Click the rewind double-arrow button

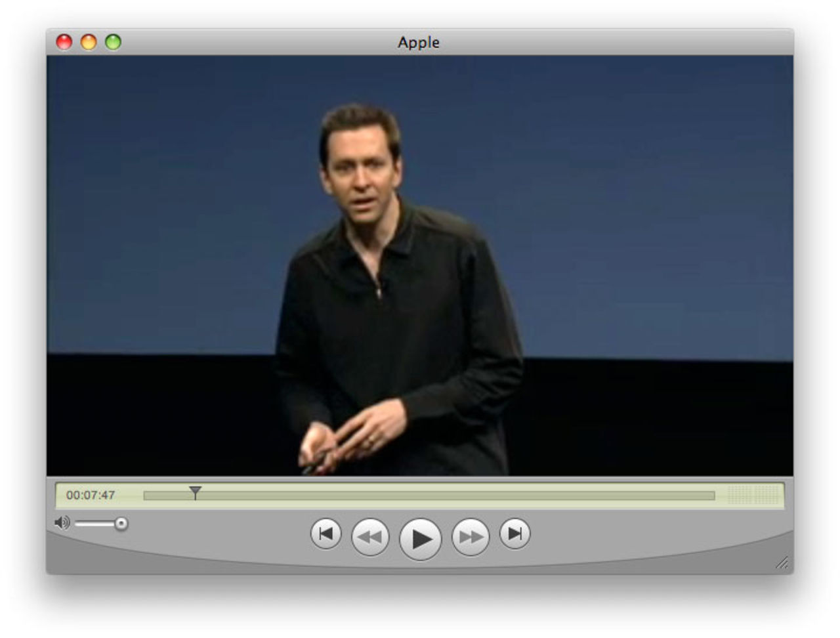tap(370, 537)
